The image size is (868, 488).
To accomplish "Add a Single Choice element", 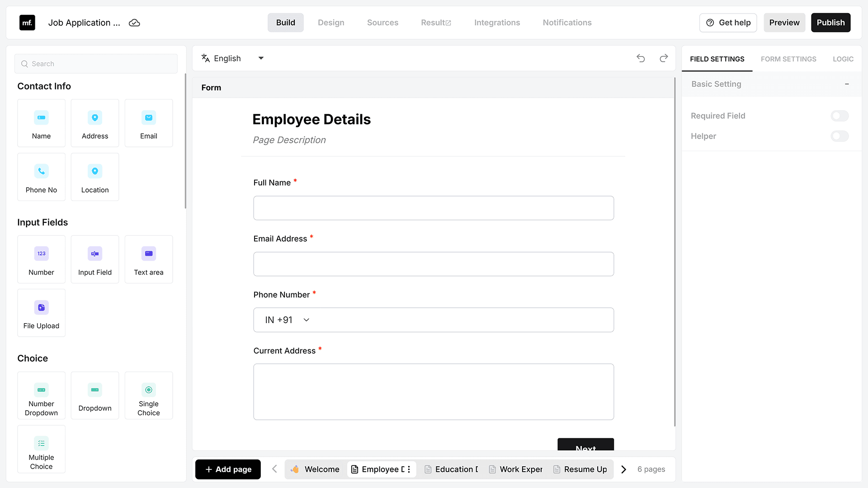I will coord(149,395).
